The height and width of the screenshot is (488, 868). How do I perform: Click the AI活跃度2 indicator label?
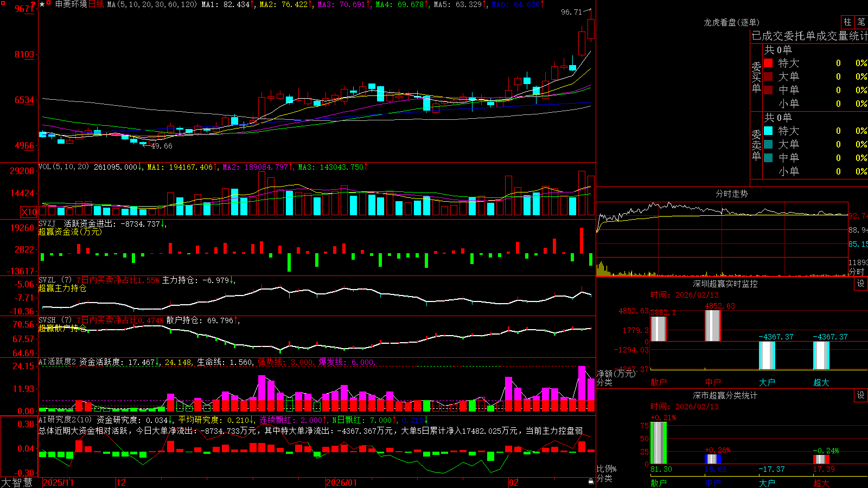[58, 362]
